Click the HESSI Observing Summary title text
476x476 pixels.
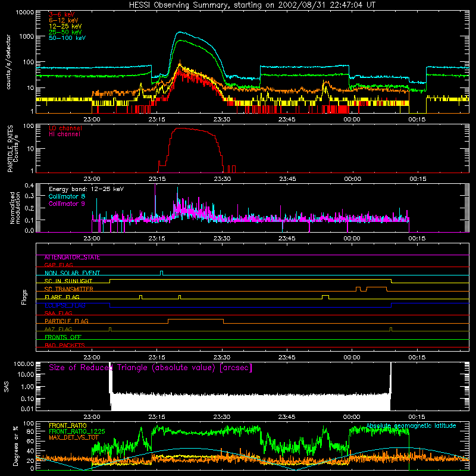click(x=252, y=5)
